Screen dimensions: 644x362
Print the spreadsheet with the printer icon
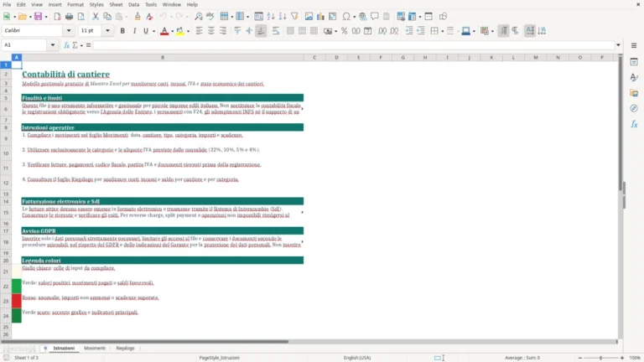[69, 17]
